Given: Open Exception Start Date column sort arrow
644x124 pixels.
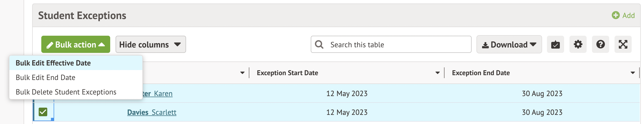Looking at the screenshot, I should tap(437, 73).
